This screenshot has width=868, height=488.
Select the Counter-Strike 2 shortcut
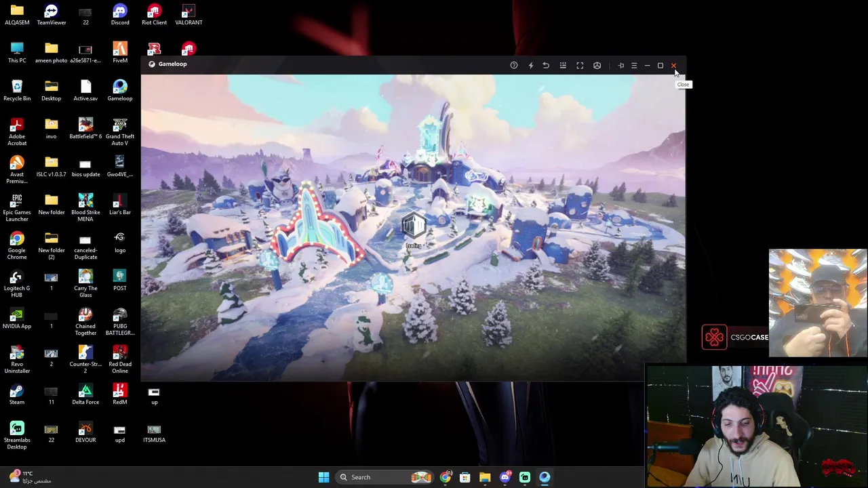pos(85,360)
